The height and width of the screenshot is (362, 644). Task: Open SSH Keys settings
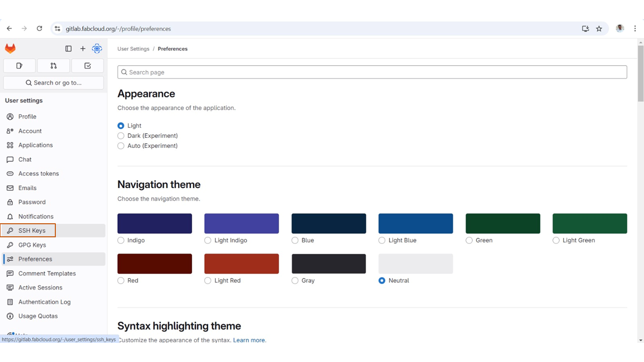(x=54, y=231)
